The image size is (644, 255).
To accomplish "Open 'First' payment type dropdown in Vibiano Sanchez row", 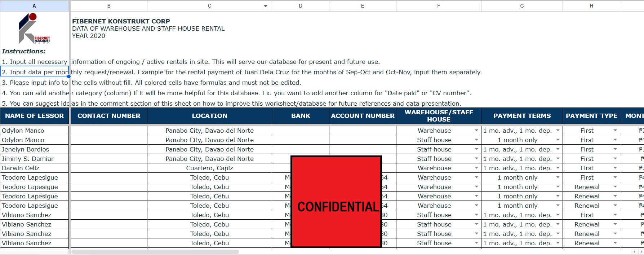I will (615, 215).
